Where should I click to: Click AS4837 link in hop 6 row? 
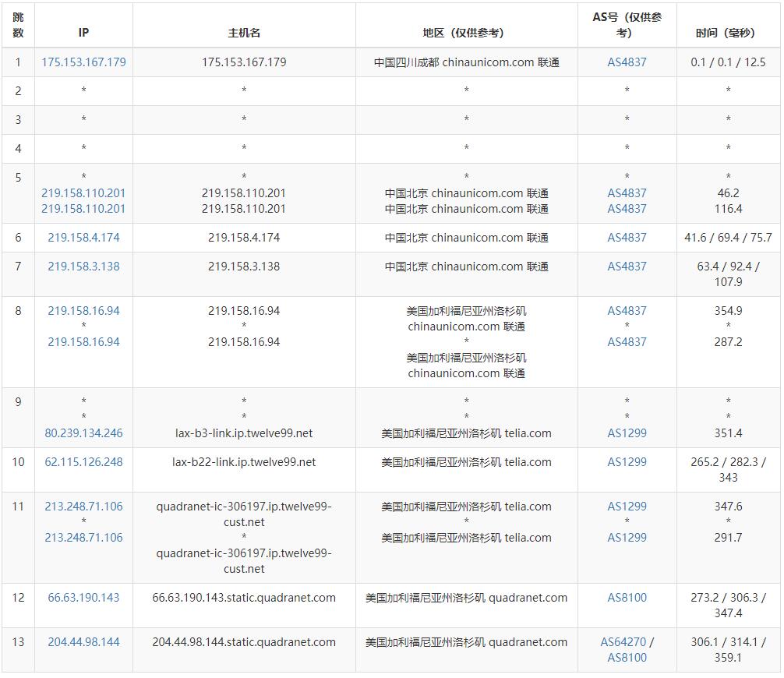click(x=627, y=238)
